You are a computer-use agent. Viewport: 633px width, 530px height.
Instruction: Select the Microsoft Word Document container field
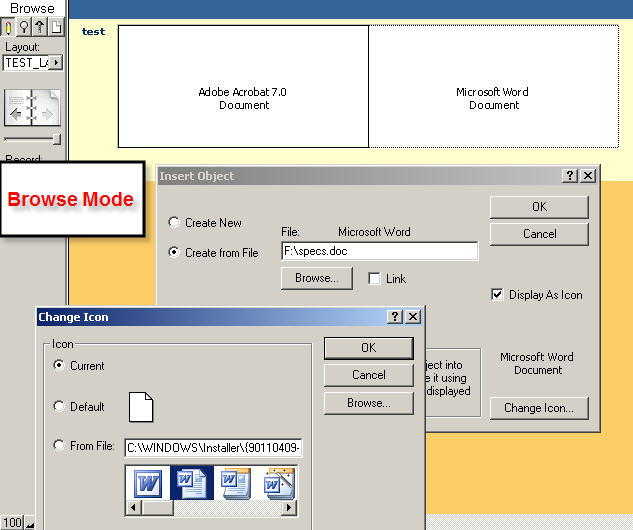[x=494, y=86]
